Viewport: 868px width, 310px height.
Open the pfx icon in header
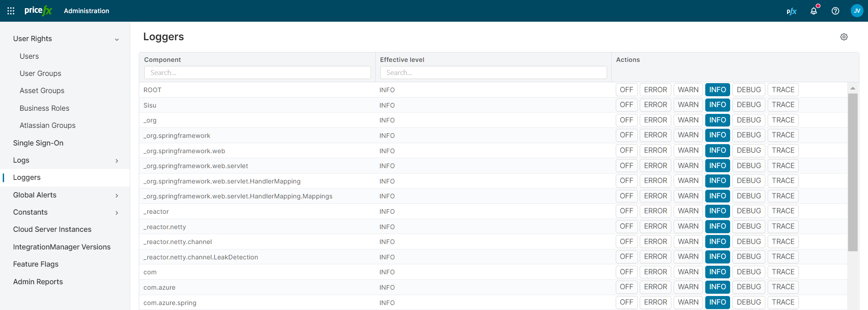click(x=791, y=11)
